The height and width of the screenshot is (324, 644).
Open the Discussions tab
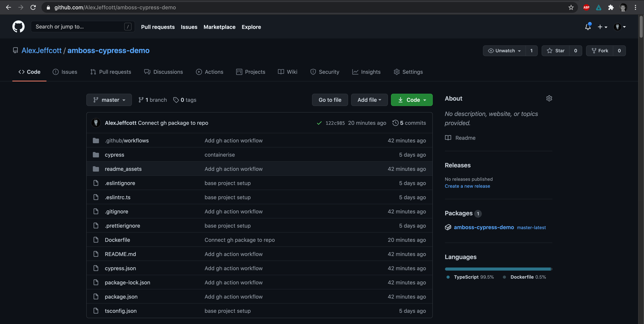pyautogui.click(x=164, y=72)
